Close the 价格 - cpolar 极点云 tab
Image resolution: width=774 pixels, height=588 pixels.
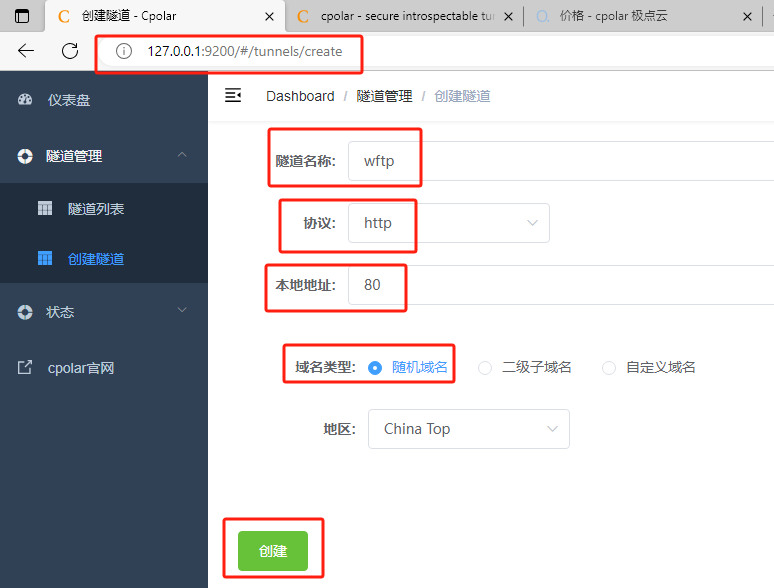click(x=747, y=17)
